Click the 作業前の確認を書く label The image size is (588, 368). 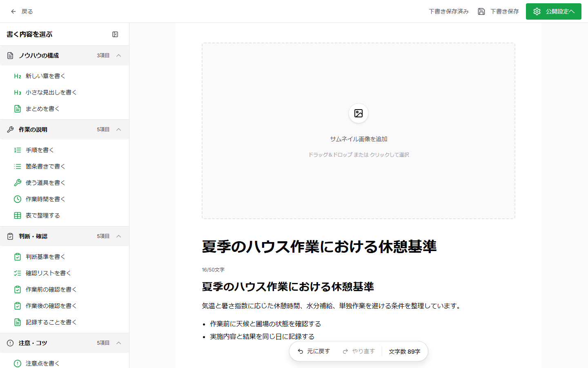tap(51, 289)
